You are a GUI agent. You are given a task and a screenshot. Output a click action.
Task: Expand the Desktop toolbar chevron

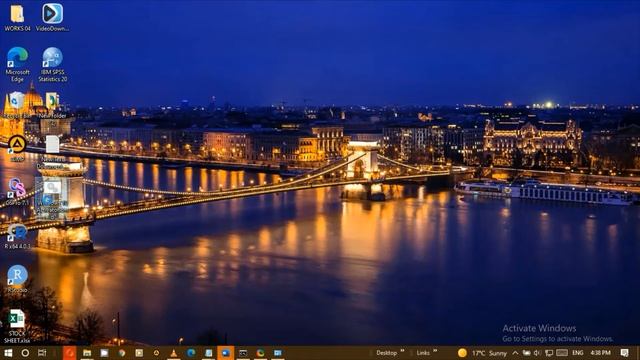click(402, 351)
